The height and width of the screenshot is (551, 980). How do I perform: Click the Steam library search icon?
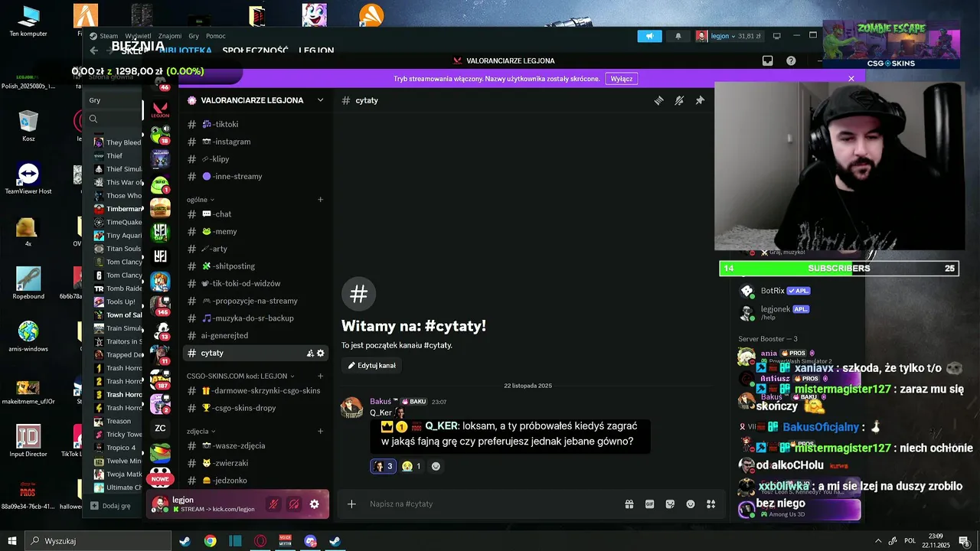coord(93,119)
